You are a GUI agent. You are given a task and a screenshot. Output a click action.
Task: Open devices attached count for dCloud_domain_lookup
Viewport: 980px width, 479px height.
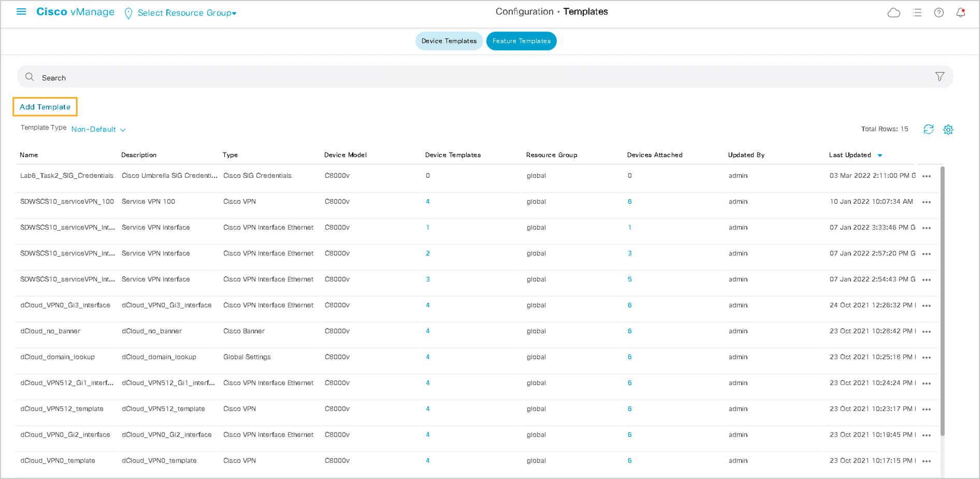click(x=630, y=357)
